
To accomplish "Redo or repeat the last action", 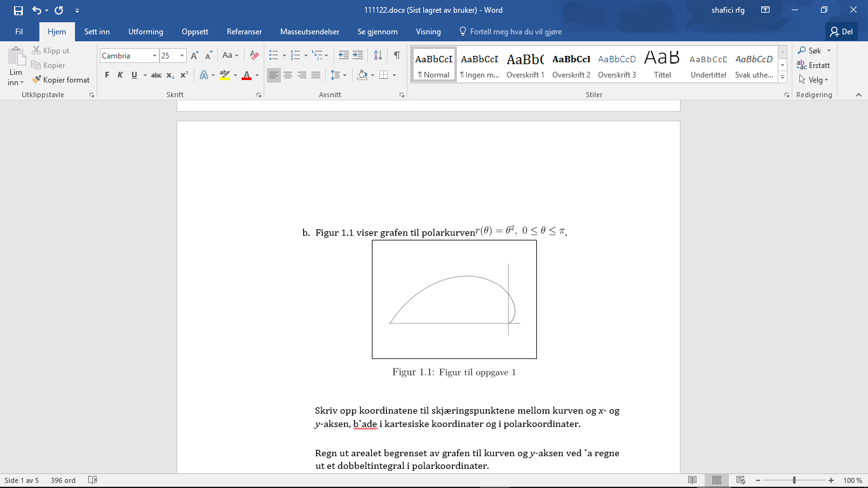I will 59,10.
